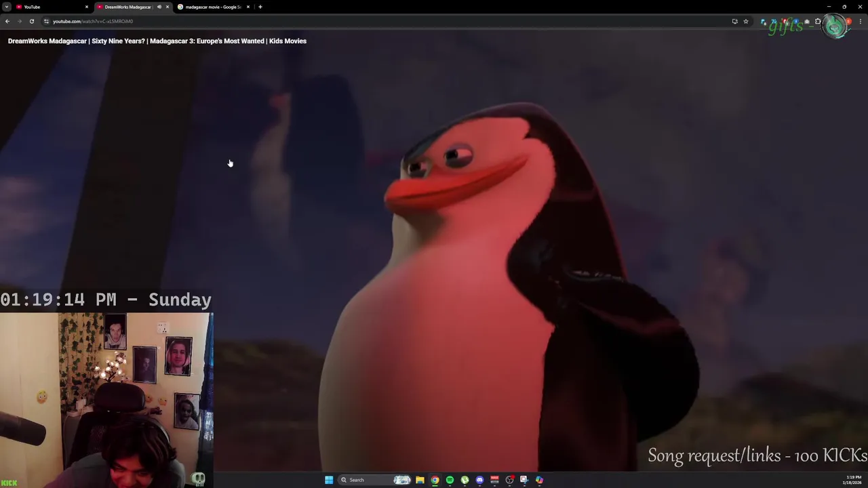Bookmark this page with star icon
This screenshot has height=488, width=868.
coord(746,21)
